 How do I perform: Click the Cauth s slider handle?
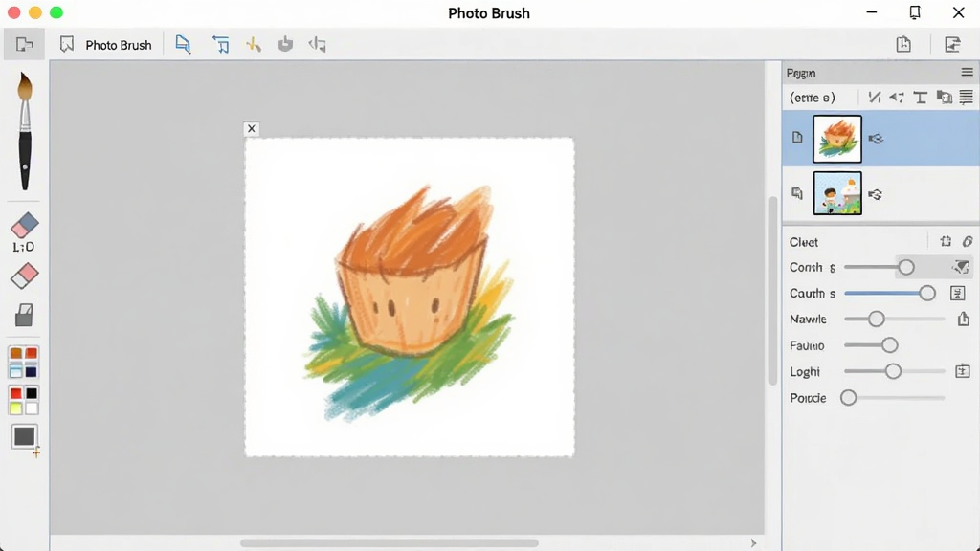pyautogui.click(x=927, y=293)
